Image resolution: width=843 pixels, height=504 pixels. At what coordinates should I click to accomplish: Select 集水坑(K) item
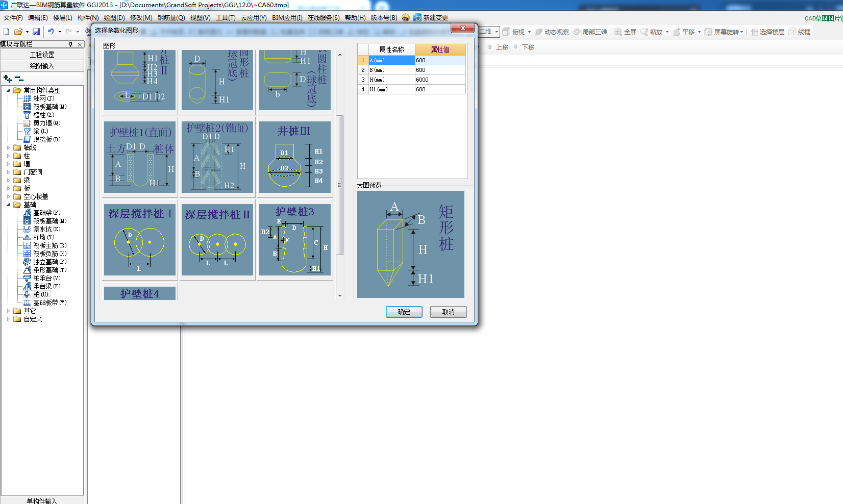[47, 229]
